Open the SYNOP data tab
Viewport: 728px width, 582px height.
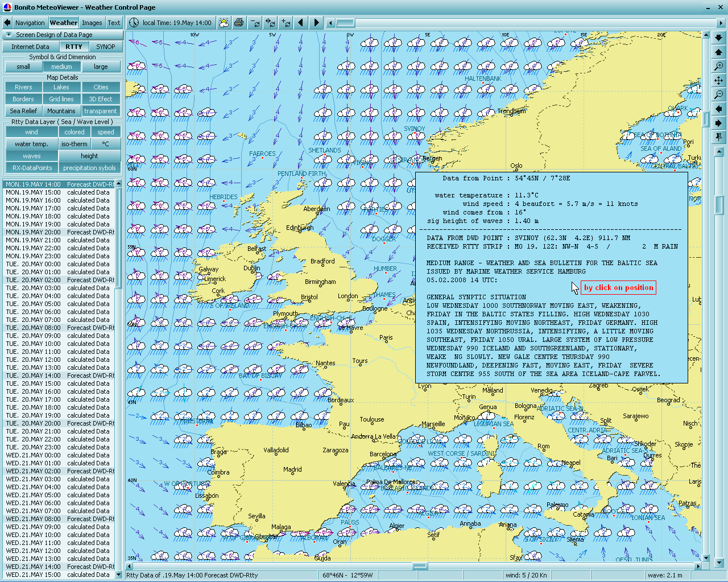pyautogui.click(x=105, y=47)
